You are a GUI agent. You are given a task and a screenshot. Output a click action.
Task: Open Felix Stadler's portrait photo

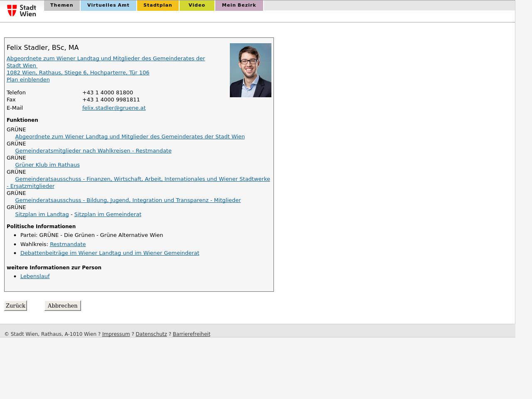[x=251, y=70]
